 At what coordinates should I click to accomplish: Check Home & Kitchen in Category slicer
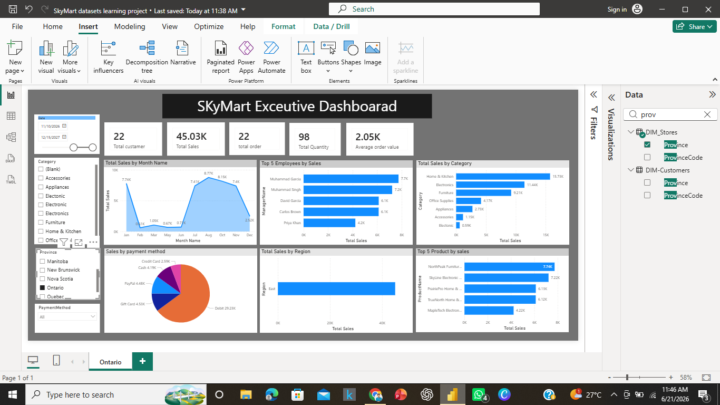pos(41,231)
